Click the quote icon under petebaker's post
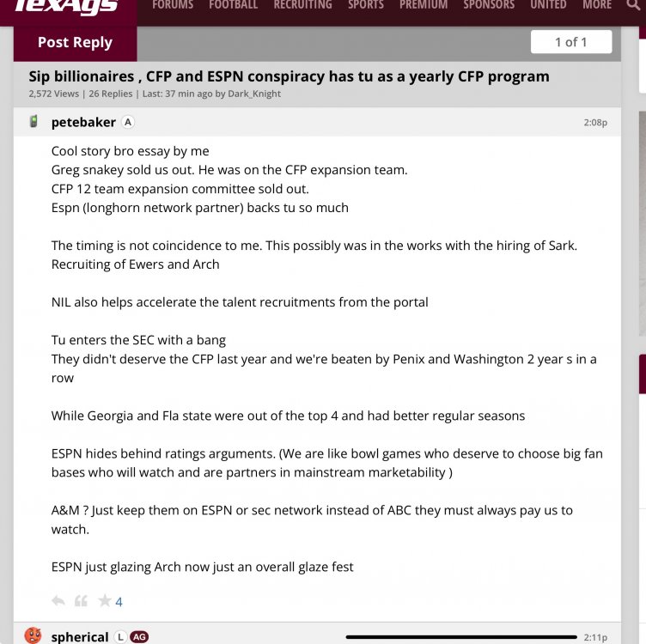The height and width of the screenshot is (644, 646). (81, 601)
